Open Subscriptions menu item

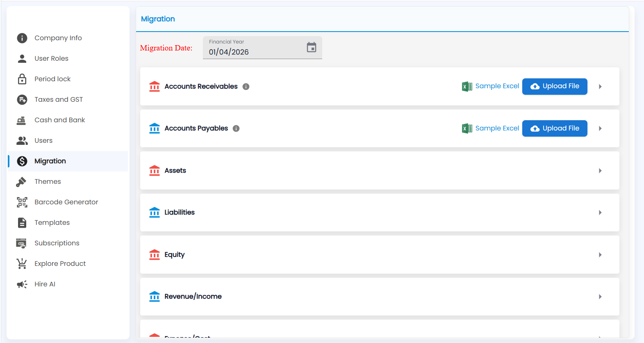click(x=68, y=243)
